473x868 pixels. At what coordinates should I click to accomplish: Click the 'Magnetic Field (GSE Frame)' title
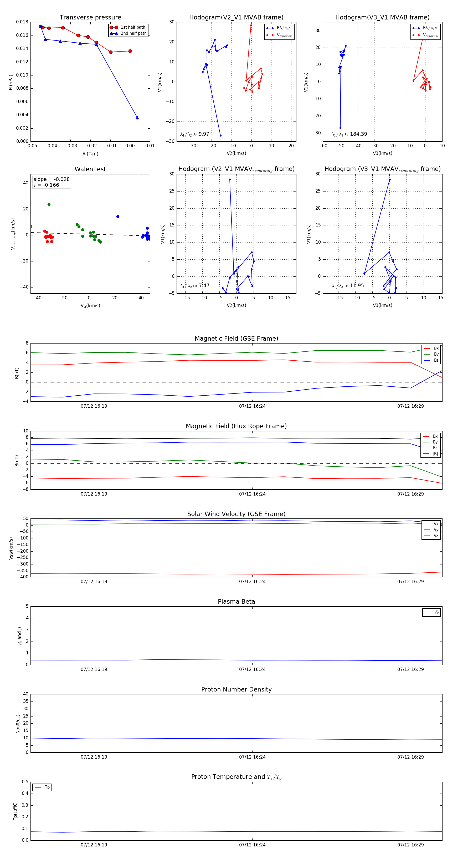click(236, 339)
